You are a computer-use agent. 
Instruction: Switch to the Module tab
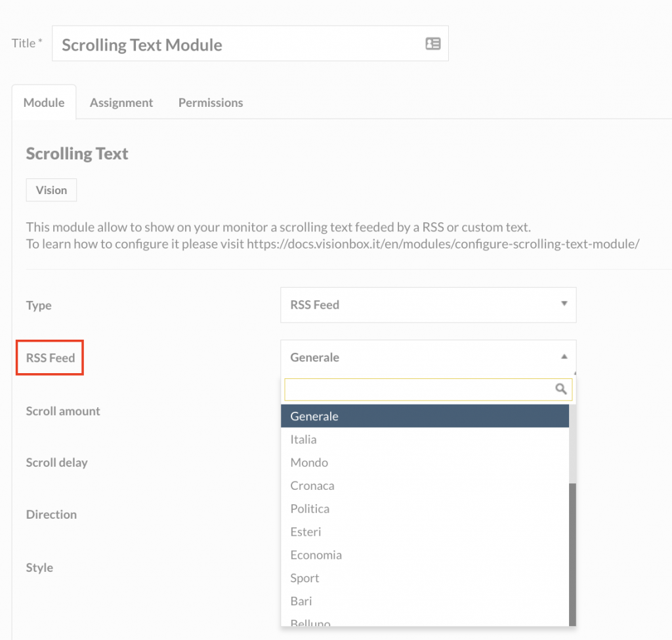click(44, 102)
